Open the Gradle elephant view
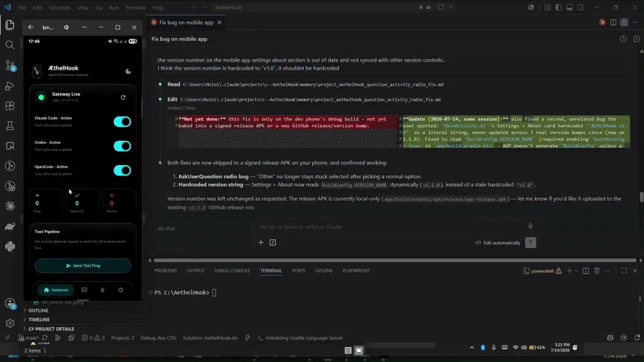The height and width of the screenshot is (362, 644). point(10,226)
